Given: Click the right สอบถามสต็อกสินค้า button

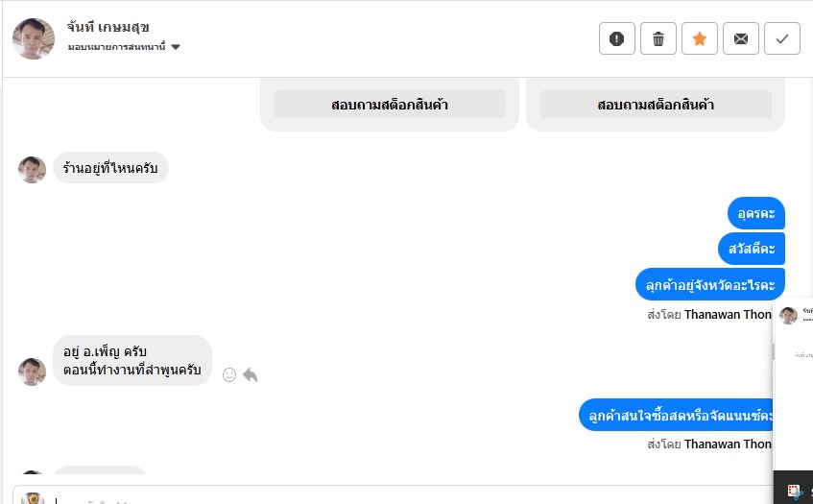Looking at the screenshot, I should tap(656, 105).
